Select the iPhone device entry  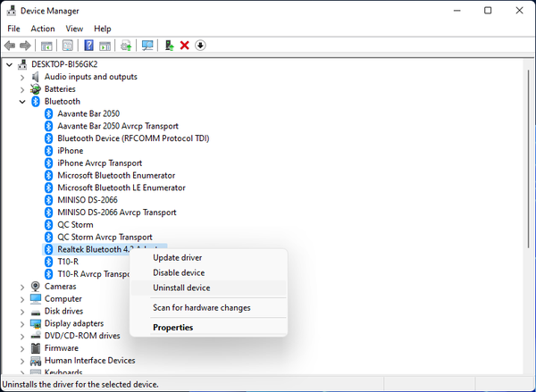tap(70, 151)
